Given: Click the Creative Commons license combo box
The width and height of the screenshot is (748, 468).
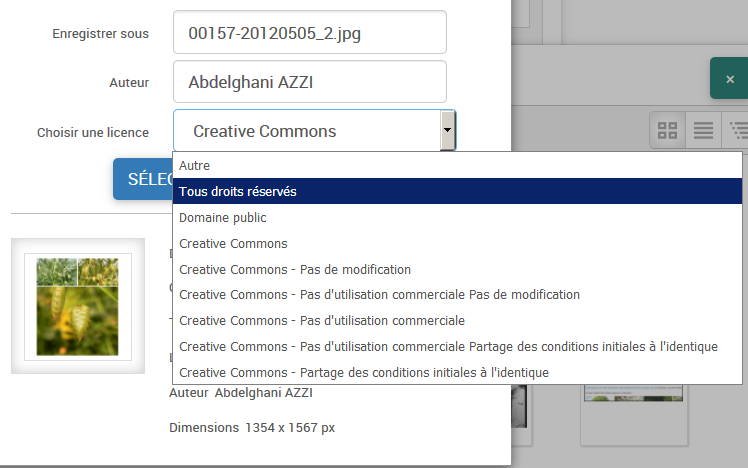Looking at the screenshot, I should tap(306, 131).
